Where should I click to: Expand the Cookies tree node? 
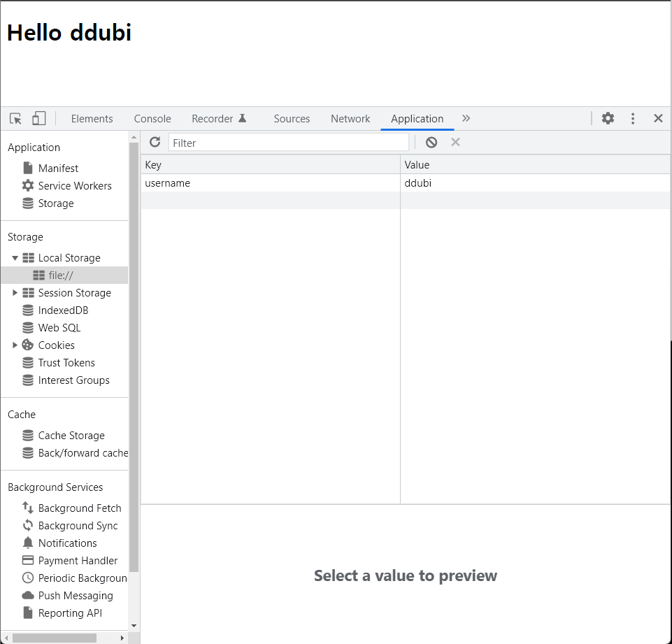click(15, 345)
